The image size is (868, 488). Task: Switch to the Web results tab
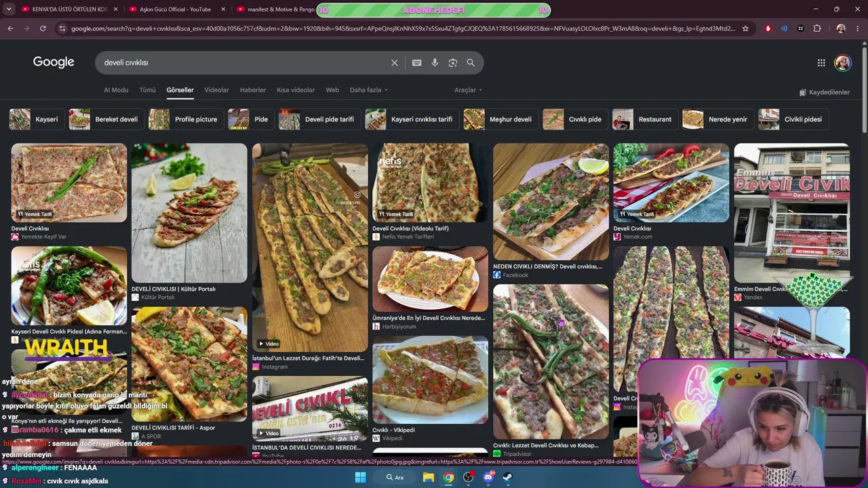coord(332,90)
